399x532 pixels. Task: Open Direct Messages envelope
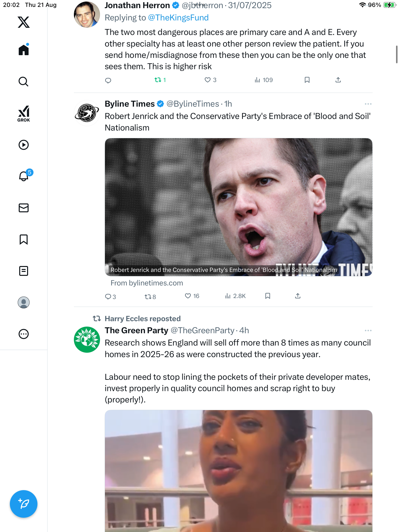(x=24, y=208)
